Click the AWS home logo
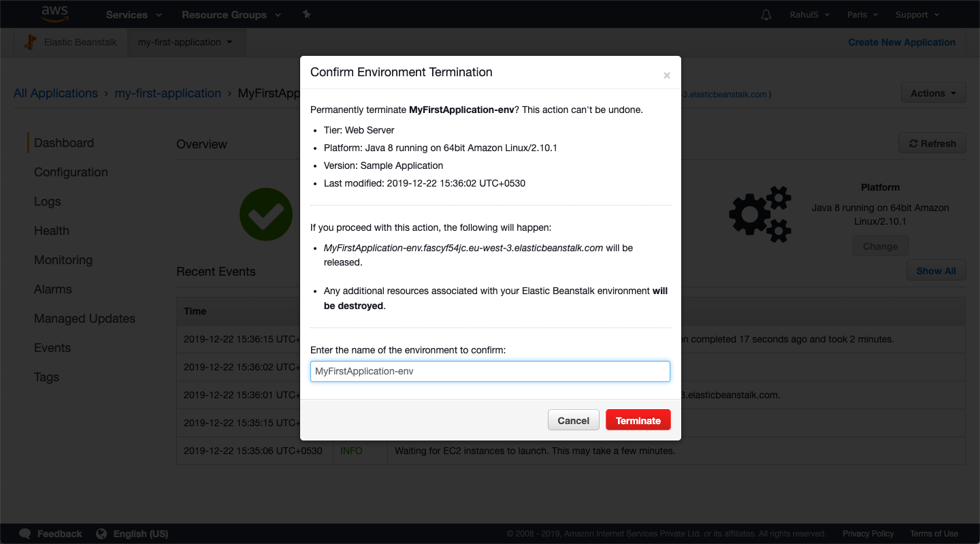Screen dimensions: 980x544 pos(54,14)
